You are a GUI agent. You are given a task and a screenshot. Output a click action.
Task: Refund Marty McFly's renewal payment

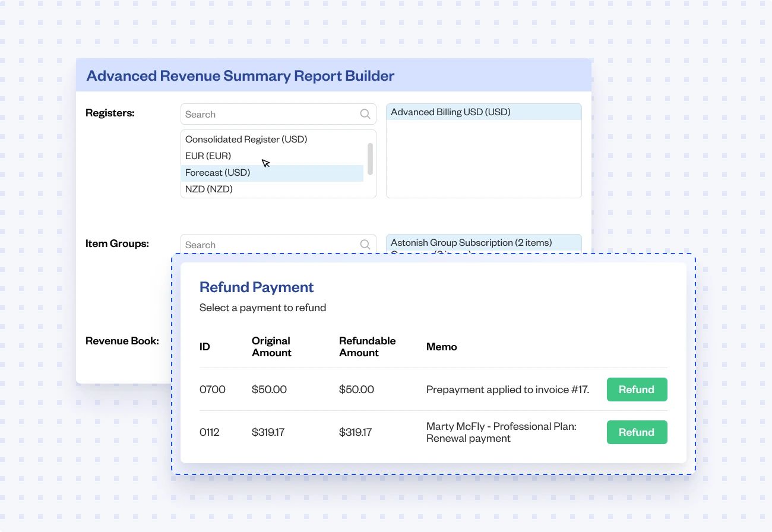tap(637, 432)
